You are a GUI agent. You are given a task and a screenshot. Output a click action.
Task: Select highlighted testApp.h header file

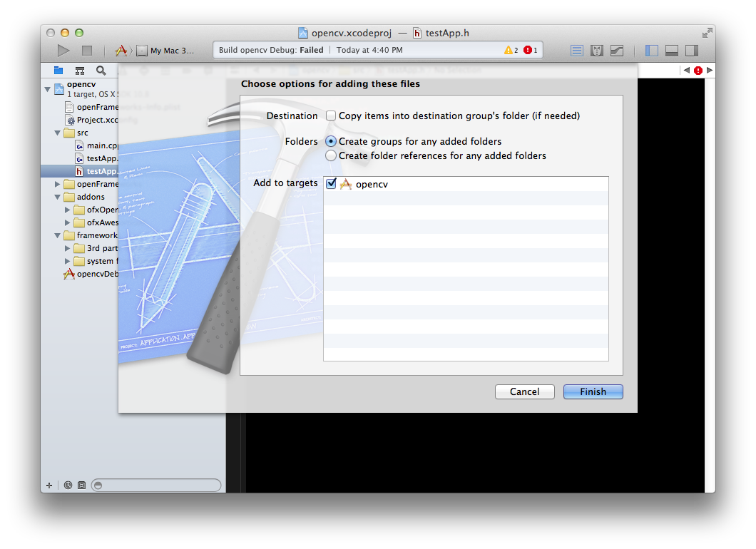pyautogui.click(x=96, y=171)
